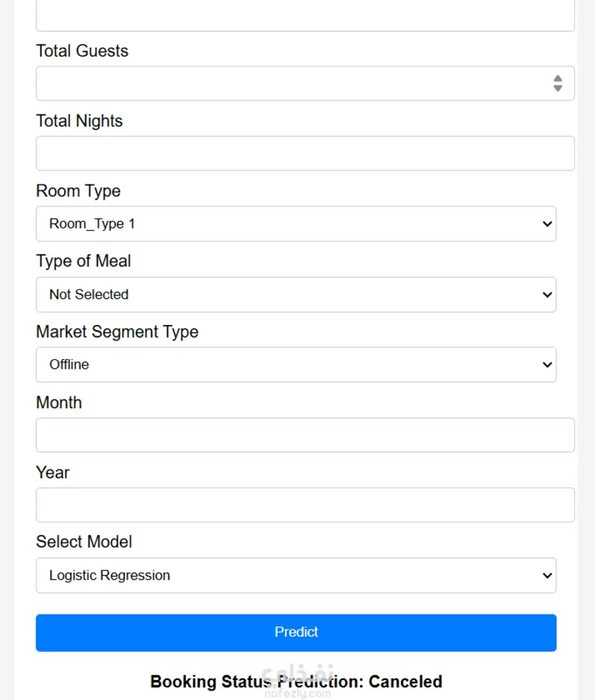This screenshot has width=595, height=700.
Task: Open the Room Type dropdown
Action: click(x=296, y=224)
